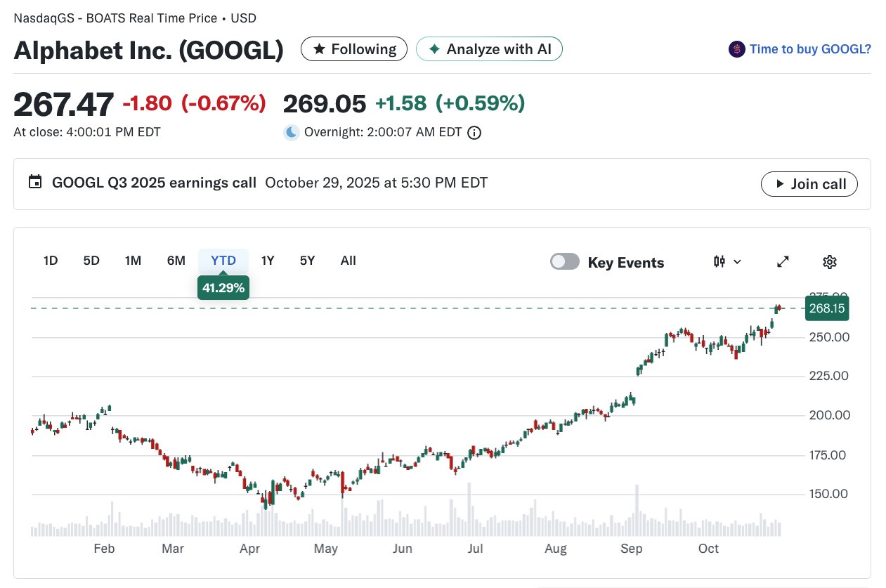Image resolution: width=886 pixels, height=588 pixels.
Task: Click the Feb label on the time axis
Action: (104, 549)
